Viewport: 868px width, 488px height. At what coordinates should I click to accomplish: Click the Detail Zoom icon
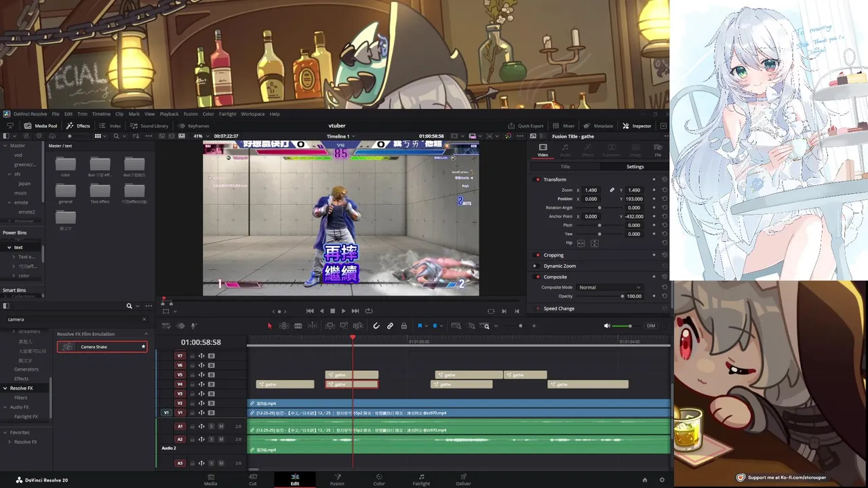(471, 326)
